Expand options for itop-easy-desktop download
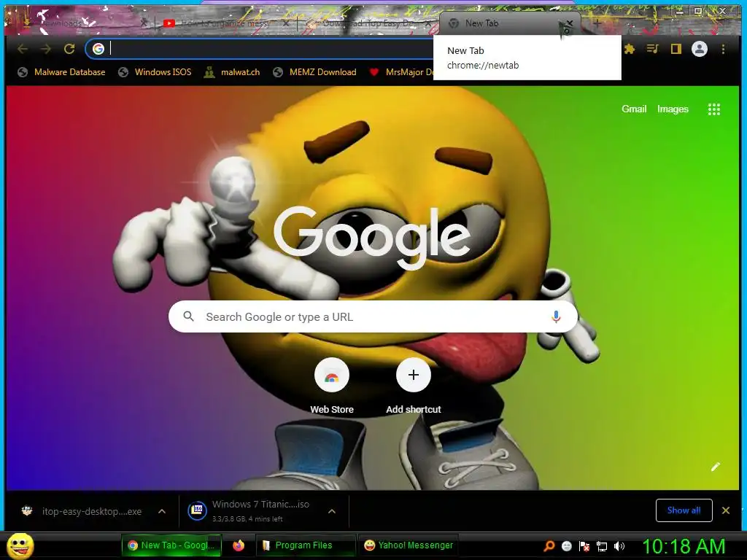 coord(162,511)
